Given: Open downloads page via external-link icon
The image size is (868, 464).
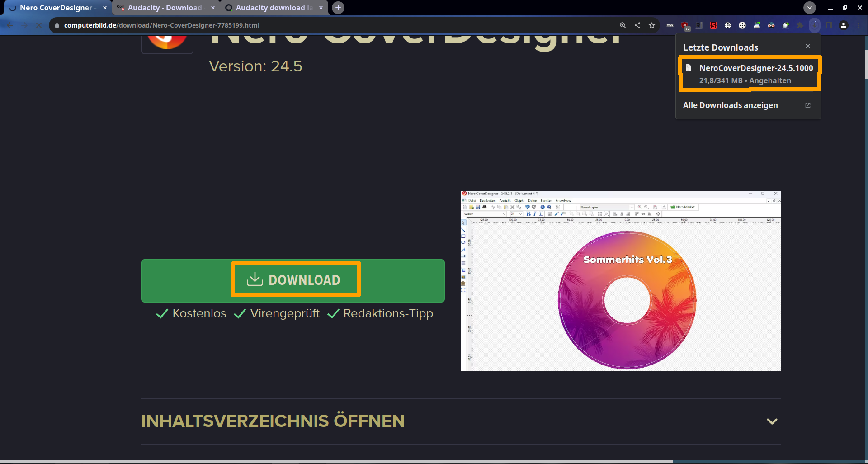Looking at the screenshot, I should [808, 105].
